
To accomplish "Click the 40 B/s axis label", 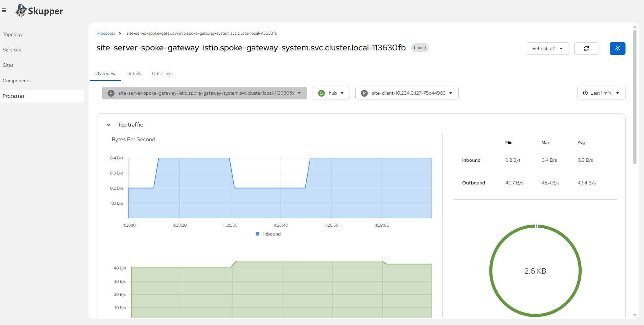I will [120, 268].
